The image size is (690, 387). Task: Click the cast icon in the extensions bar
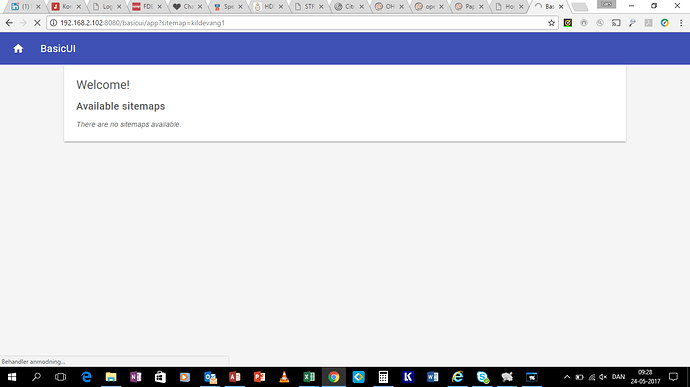[x=616, y=23]
